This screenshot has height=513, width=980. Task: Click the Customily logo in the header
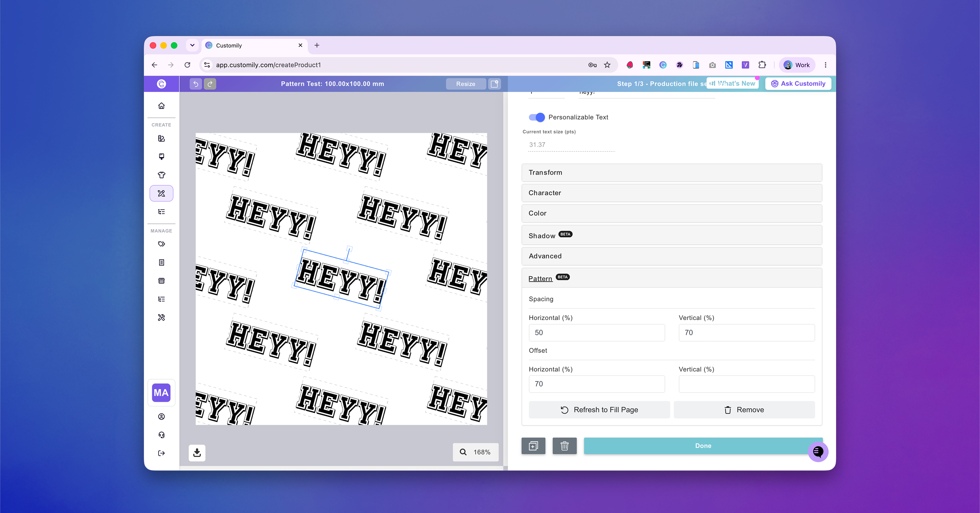click(x=161, y=84)
